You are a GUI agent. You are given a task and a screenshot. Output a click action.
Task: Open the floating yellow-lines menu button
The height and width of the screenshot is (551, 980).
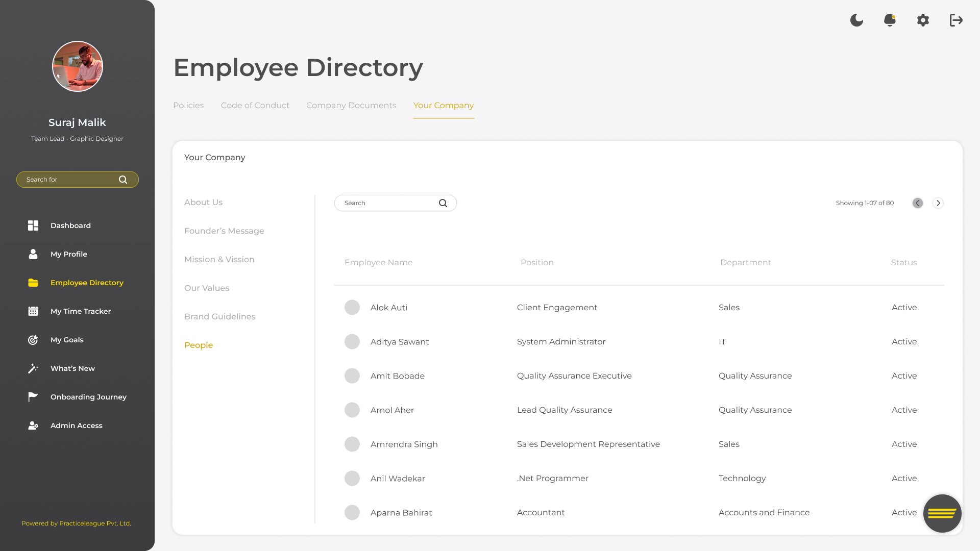pyautogui.click(x=942, y=513)
